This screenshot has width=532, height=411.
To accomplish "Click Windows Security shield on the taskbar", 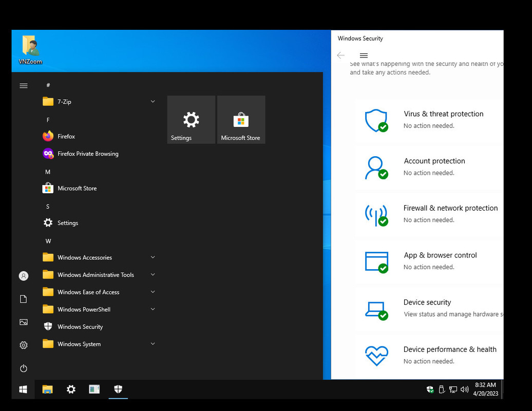I will 118,389.
